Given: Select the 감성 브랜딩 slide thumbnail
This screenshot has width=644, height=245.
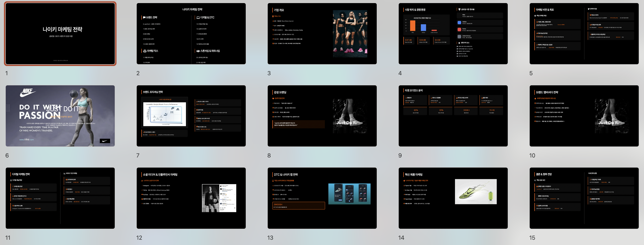Looking at the screenshot, I should pyautogui.click(x=322, y=116).
